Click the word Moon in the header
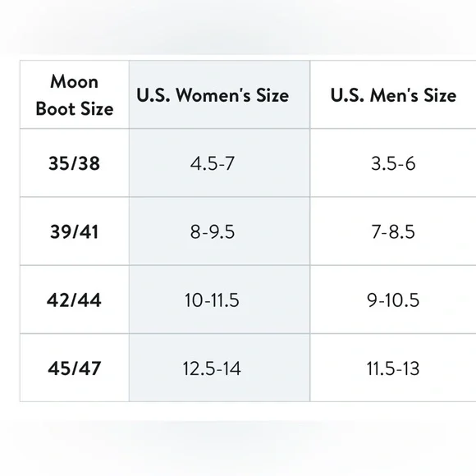 coord(75,81)
